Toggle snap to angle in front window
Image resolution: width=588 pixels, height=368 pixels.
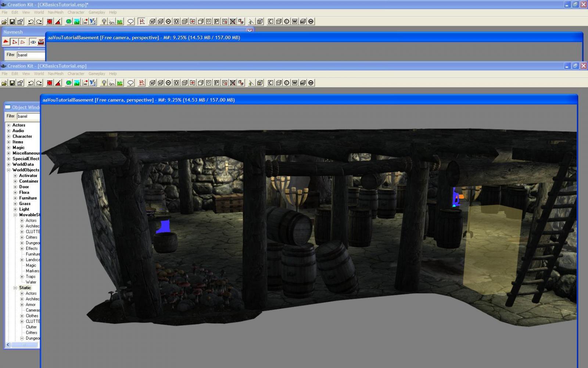click(58, 83)
